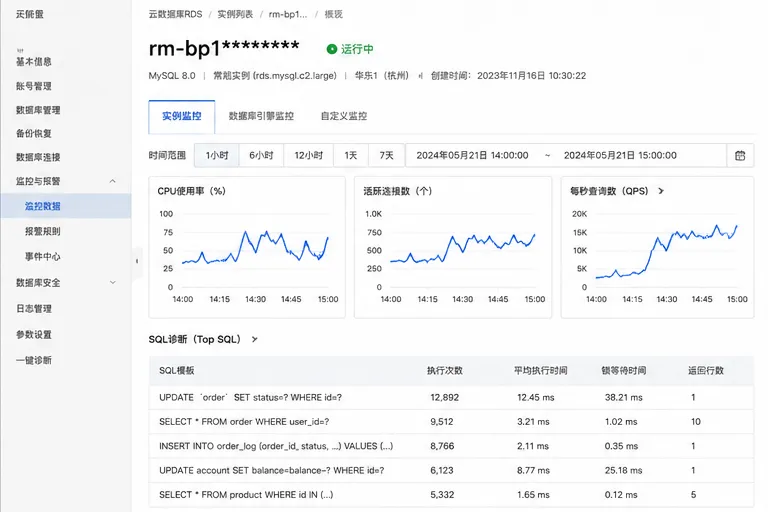Click the CPU使用率 chart line
The width and height of the screenshot is (768, 512).
255,247
